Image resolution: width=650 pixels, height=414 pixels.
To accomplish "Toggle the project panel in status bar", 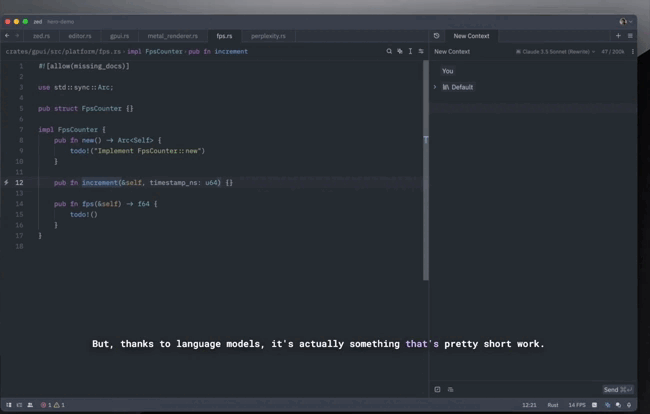I will coord(7,405).
